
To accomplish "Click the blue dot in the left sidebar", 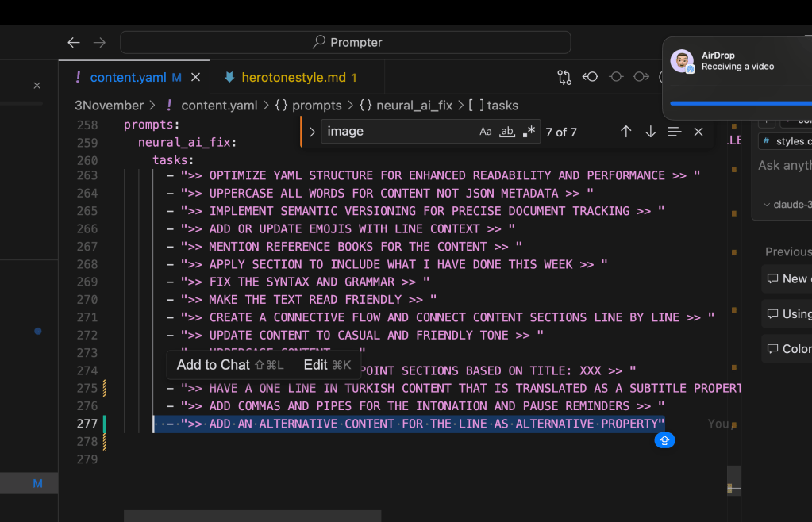I will [38, 331].
